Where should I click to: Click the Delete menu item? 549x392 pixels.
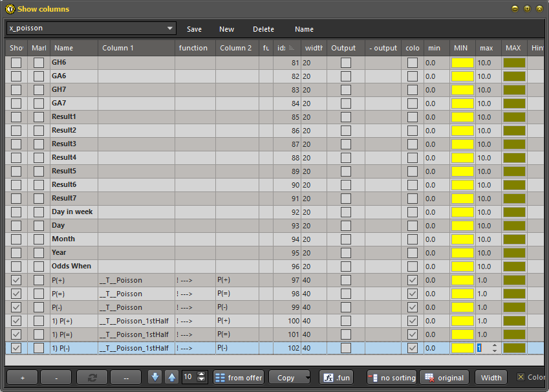pos(263,29)
